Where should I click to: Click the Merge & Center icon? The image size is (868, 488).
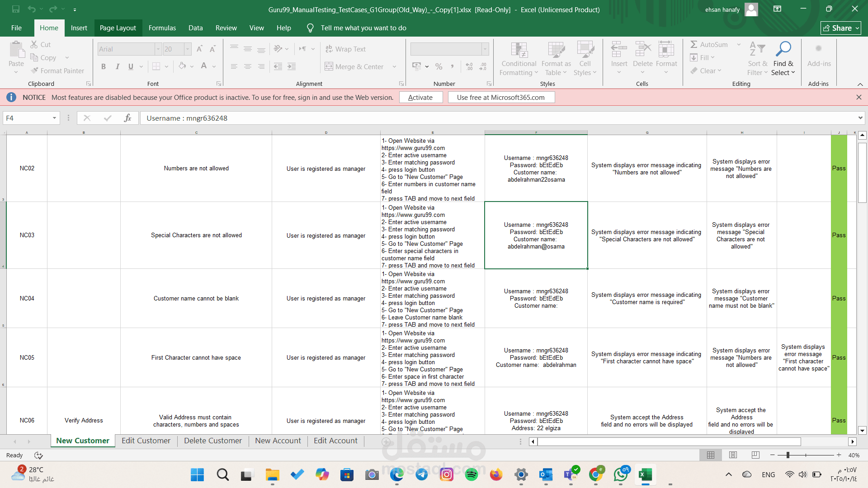click(x=329, y=66)
